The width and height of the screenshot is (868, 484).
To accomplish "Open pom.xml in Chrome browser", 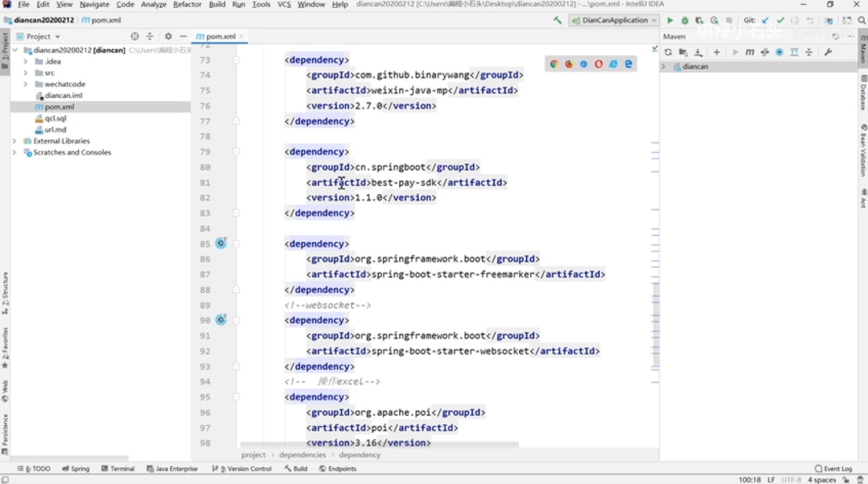I will pyautogui.click(x=554, y=64).
